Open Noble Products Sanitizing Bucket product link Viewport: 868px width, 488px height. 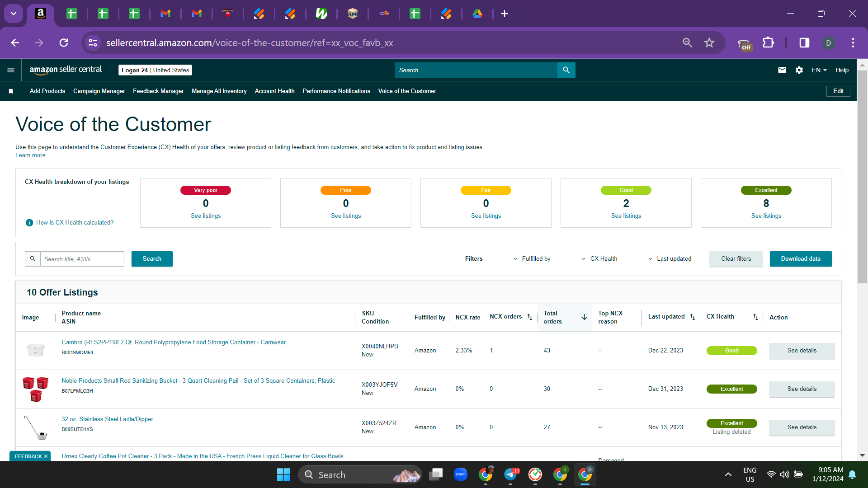pos(198,381)
